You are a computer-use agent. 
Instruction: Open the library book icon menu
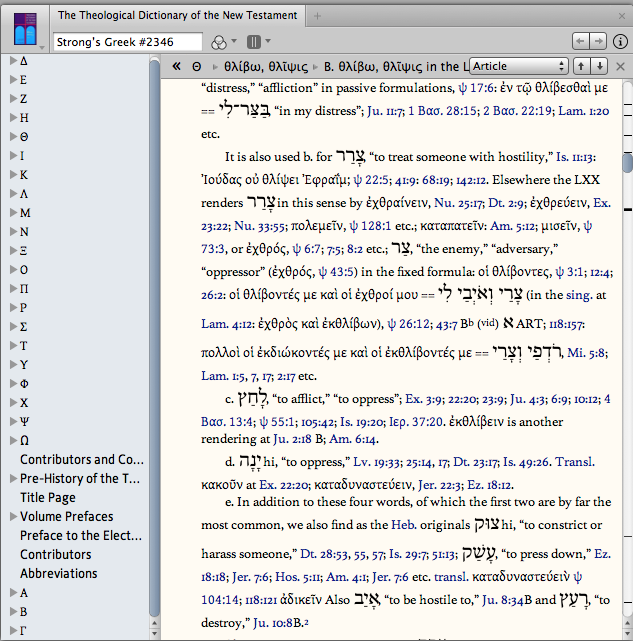coord(25,29)
